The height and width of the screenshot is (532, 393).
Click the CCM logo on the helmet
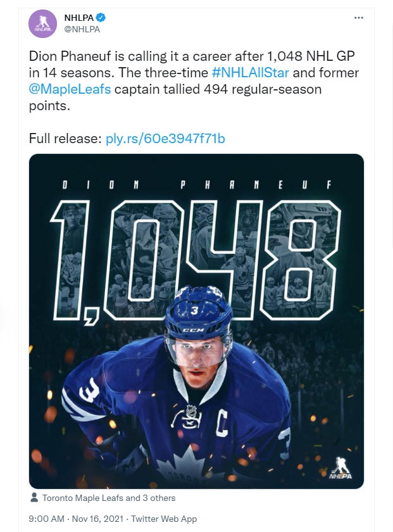click(x=190, y=330)
